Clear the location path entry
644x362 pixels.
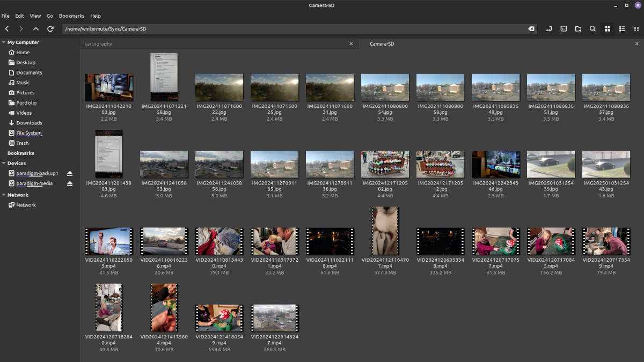(x=531, y=29)
